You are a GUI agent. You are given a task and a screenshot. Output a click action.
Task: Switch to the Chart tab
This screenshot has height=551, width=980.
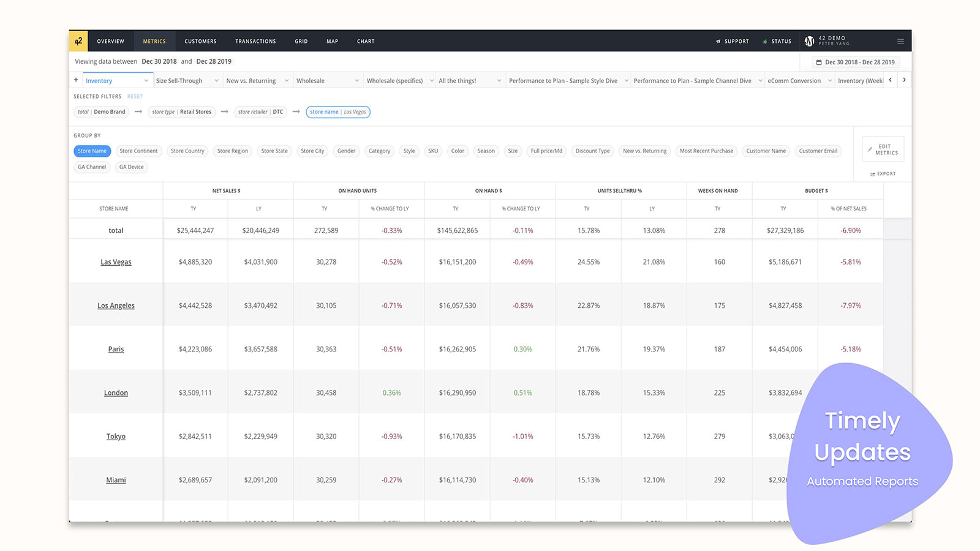(366, 42)
